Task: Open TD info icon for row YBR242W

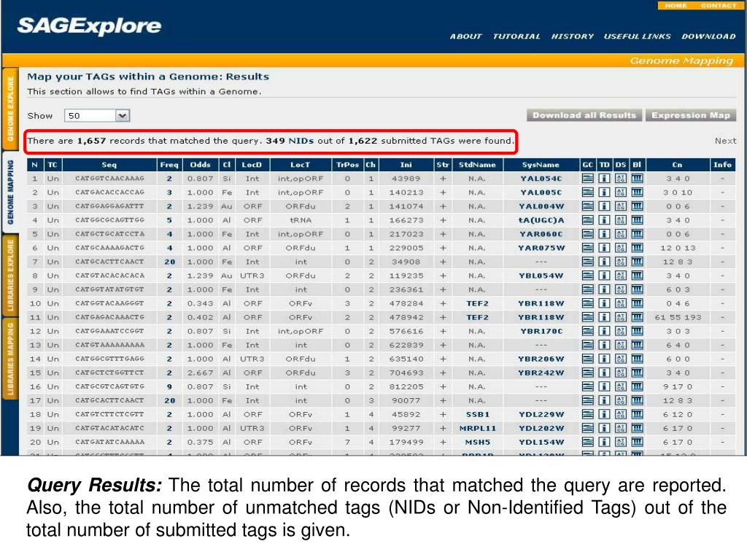Action: (x=604, y=373)
